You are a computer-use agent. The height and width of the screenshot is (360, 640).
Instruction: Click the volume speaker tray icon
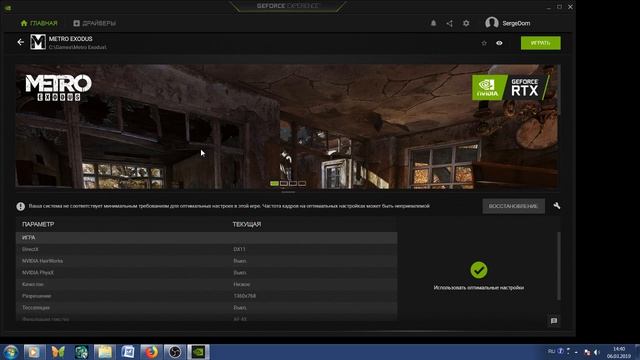597,352
